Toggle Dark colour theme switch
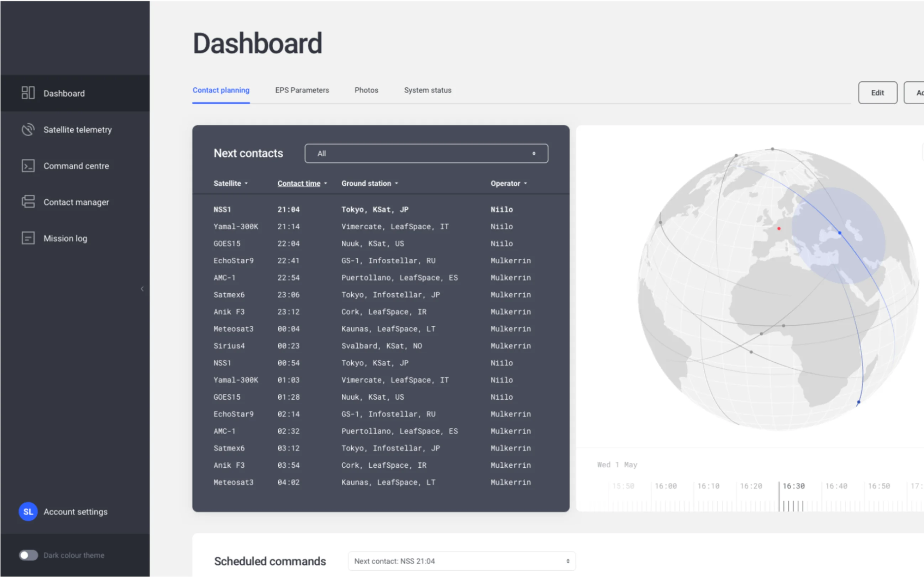924x577 pixels. (27, 555)
